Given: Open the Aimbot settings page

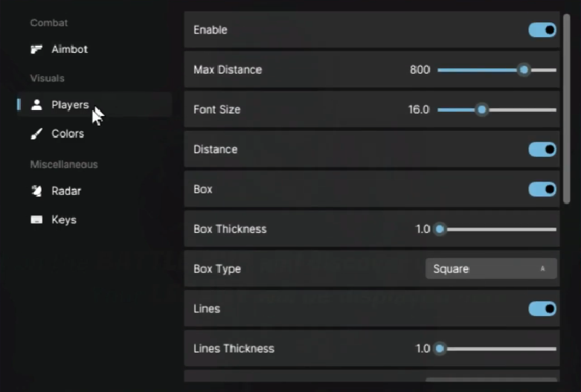Looking at the screenshot, I should [x=69, y=50].
